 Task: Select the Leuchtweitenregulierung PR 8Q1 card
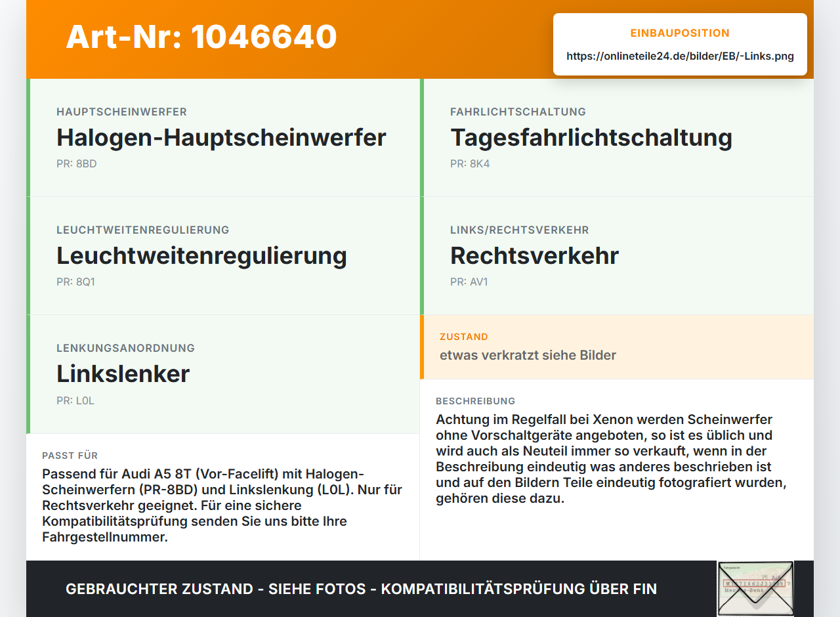[x=223, y=256]
